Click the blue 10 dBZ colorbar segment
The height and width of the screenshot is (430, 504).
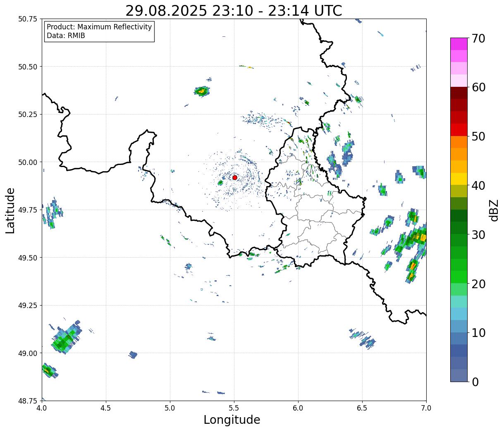[459, 338]
